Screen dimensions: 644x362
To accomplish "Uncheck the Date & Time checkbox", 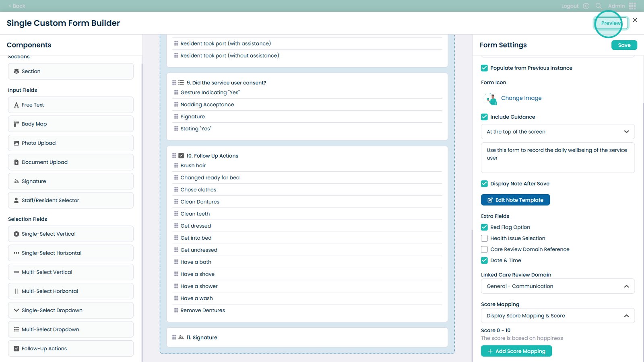I will coord(484,261).
